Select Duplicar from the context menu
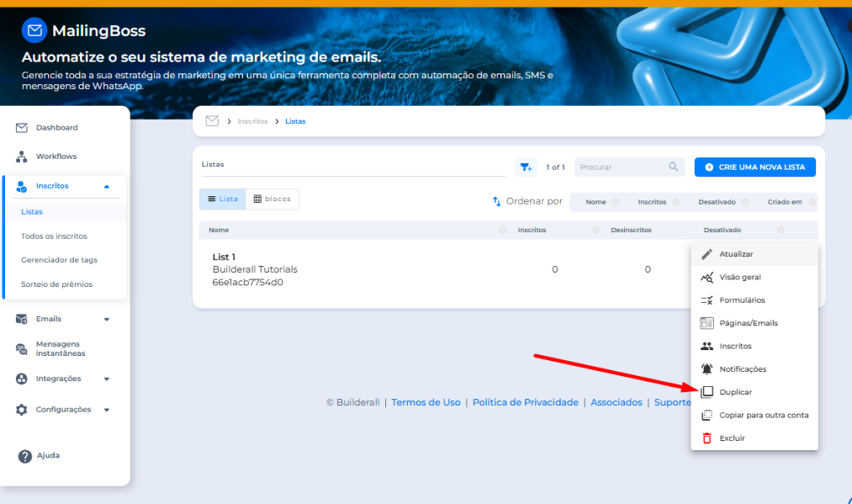852x504 pixels. click(736, 392)
